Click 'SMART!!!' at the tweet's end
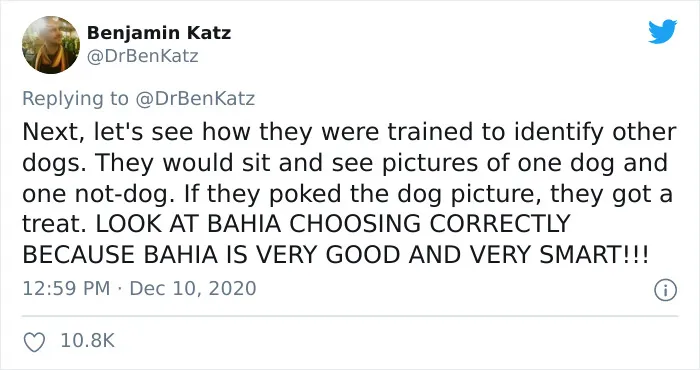This screenshot has width=700, height=370. (x=594, y=255)
